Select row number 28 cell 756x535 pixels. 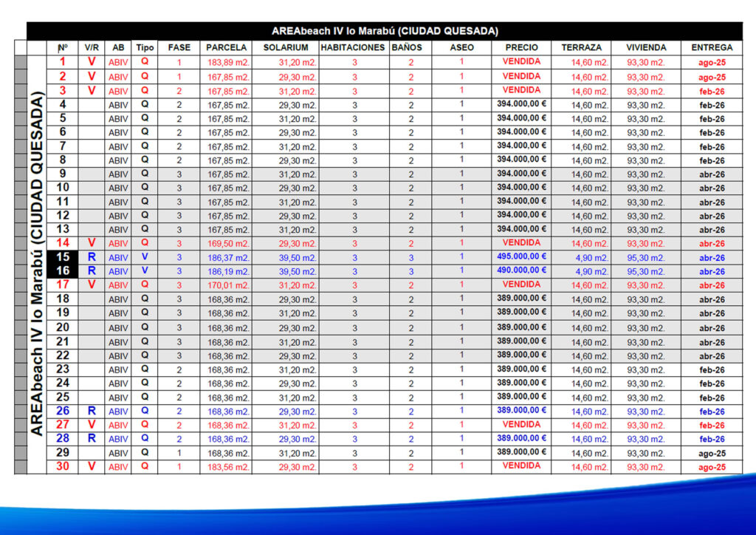click(62, 438)
